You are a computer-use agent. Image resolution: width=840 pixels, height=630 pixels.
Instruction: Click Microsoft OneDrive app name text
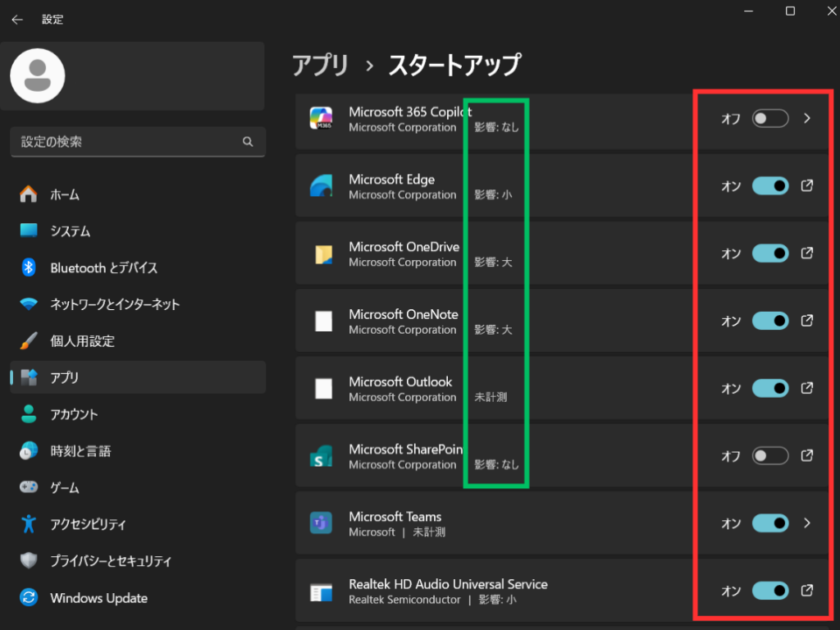tap(404, 247)
